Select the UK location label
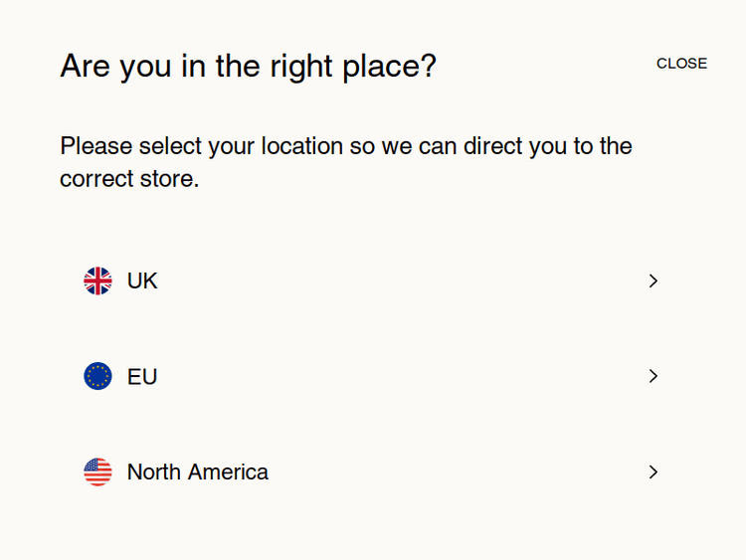The height and width of the screenshot is (560, 746). tap(142, 280)
